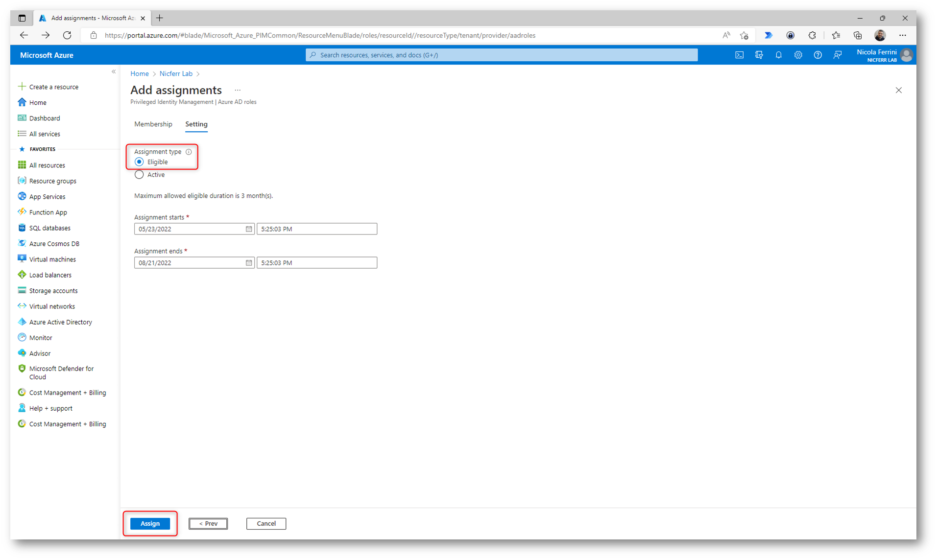Close the Add assignments blade
Viewport: 937px width, 560px height.
tap(898, 90)
